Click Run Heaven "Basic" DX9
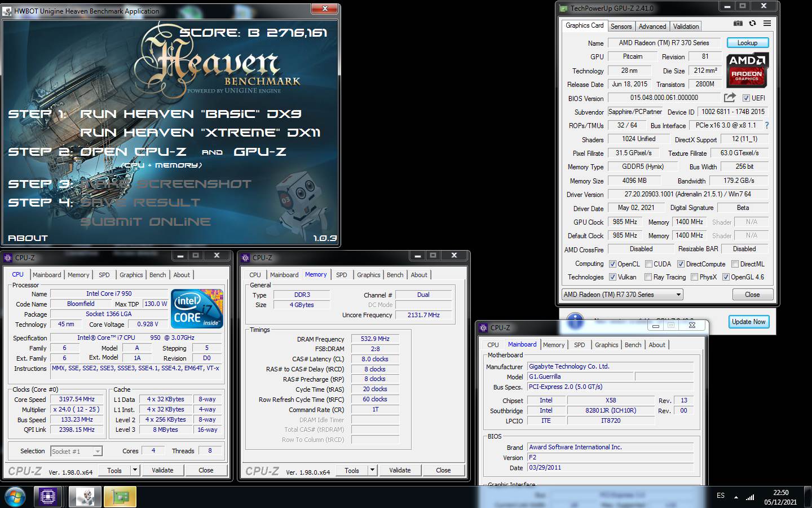Image resolution: width=812 pixels, height=508 pixels. [x=191, y=113]
